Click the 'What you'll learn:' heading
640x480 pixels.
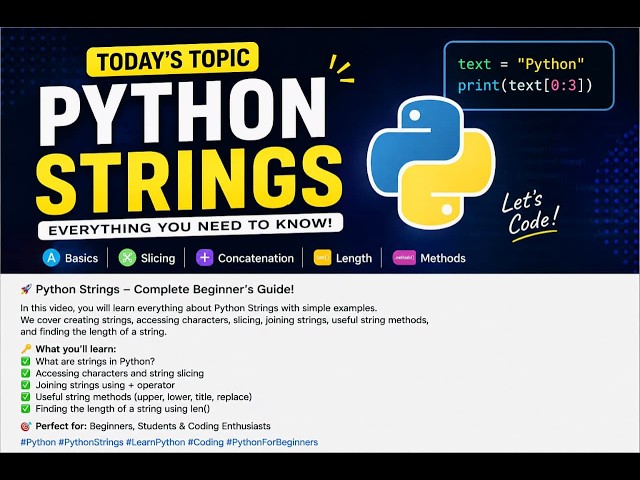[x=76, y=349]
